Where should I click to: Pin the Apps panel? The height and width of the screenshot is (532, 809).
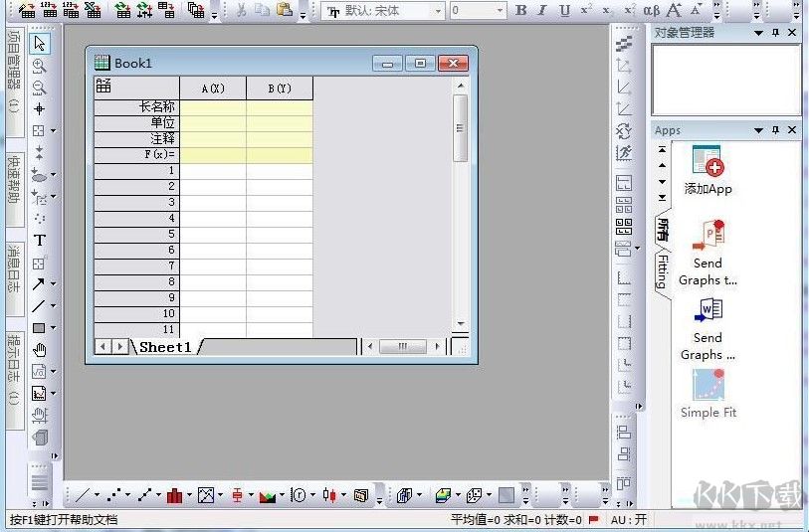pyautogui.click(x=775, y=130)
